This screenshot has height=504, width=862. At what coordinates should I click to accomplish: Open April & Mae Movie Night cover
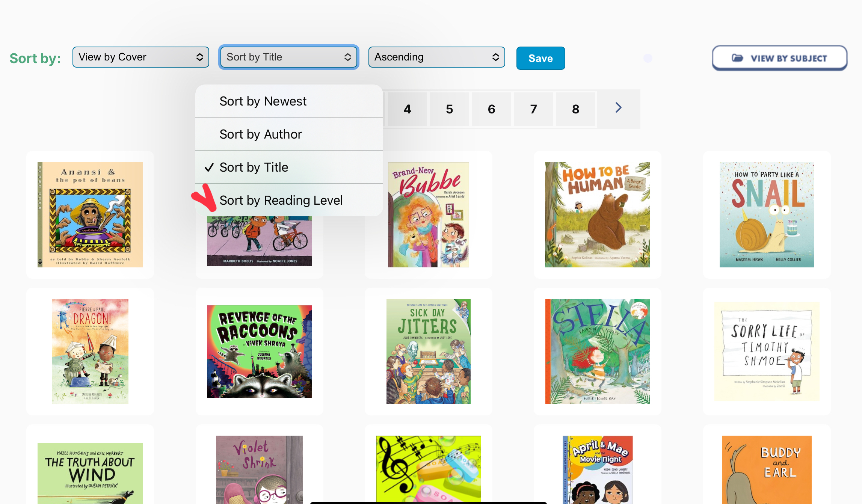point(597,470)
